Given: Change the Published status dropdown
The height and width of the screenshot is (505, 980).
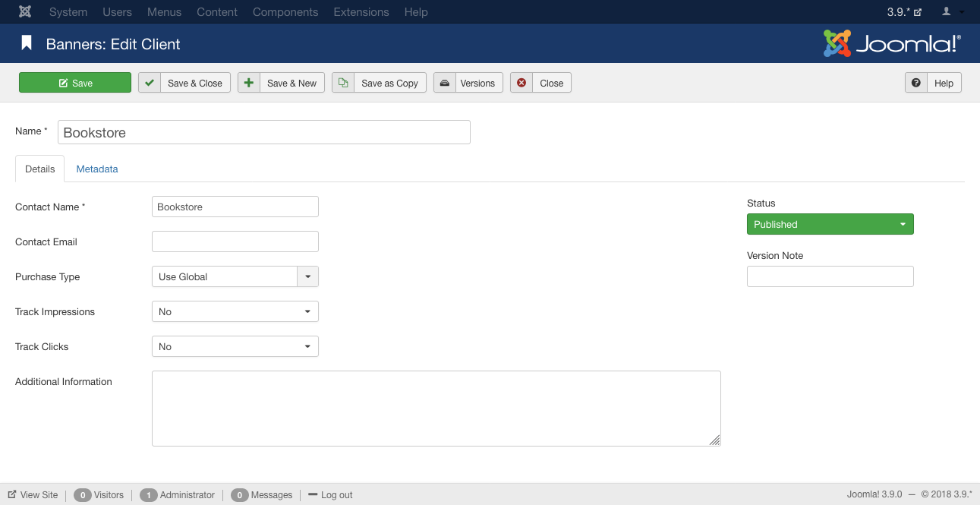Looking at the screenshot, I should [x=830, y=224].
